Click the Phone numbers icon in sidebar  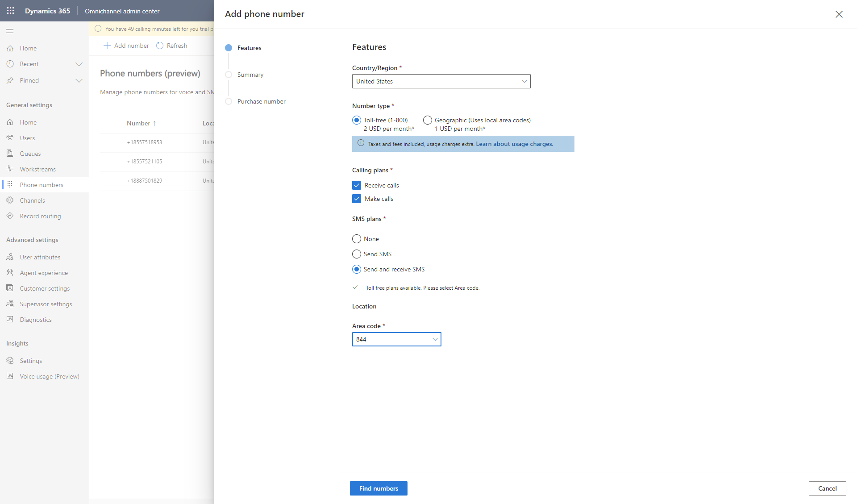coord(9,184)
